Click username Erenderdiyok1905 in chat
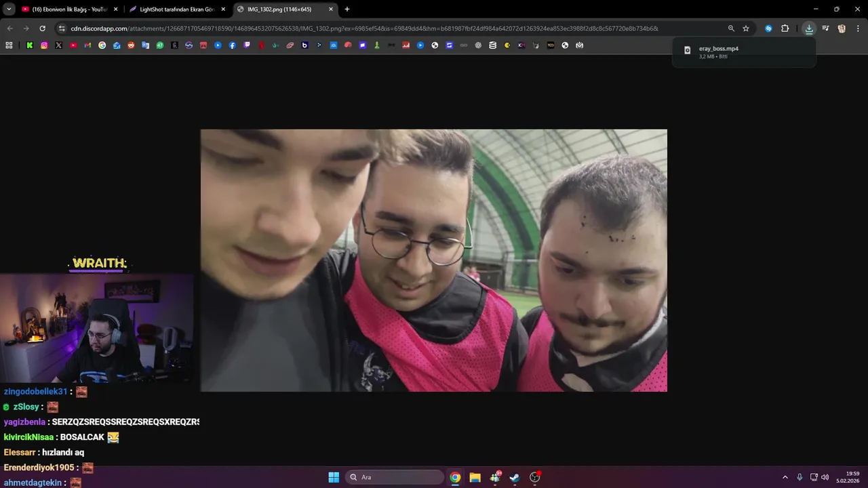 click(x=39, y=468)
